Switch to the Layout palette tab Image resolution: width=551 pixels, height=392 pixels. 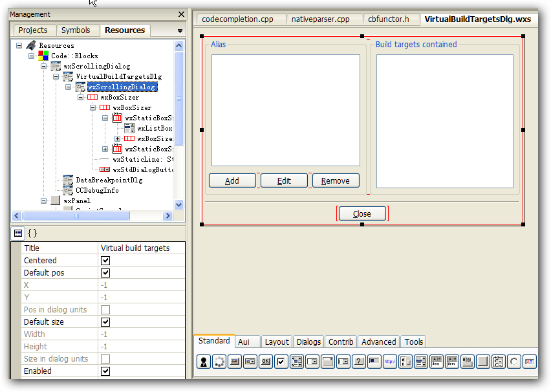(277, 342)
